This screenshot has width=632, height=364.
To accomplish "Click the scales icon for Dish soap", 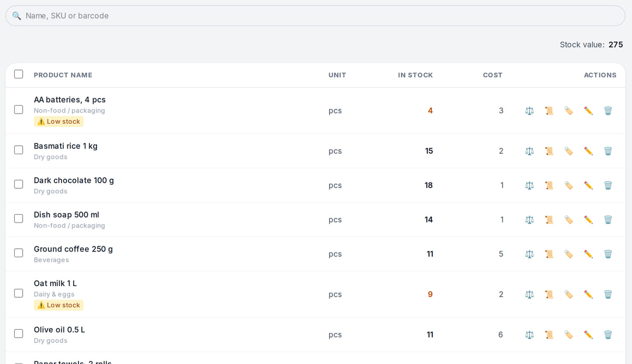I will (x=529, y=219).
